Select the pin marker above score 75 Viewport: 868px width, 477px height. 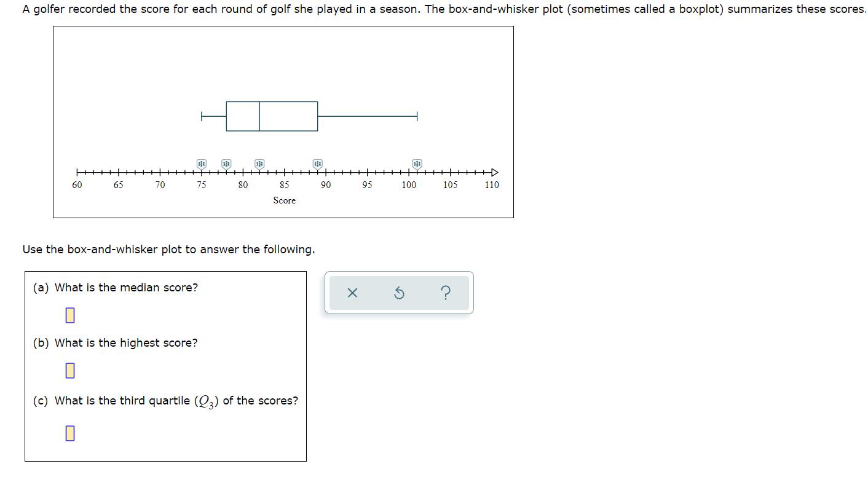coord(201,164)
